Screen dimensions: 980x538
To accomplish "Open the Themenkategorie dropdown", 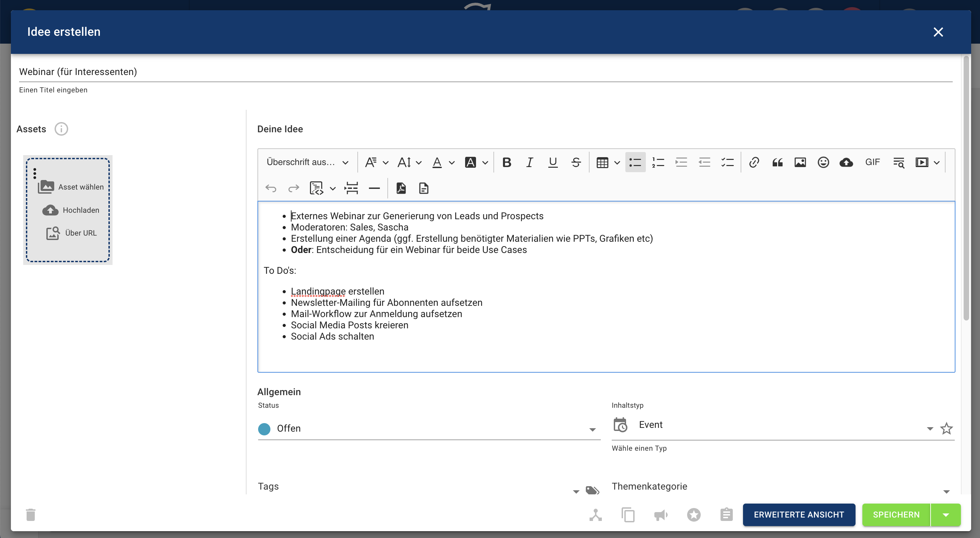I will (783, 487).
